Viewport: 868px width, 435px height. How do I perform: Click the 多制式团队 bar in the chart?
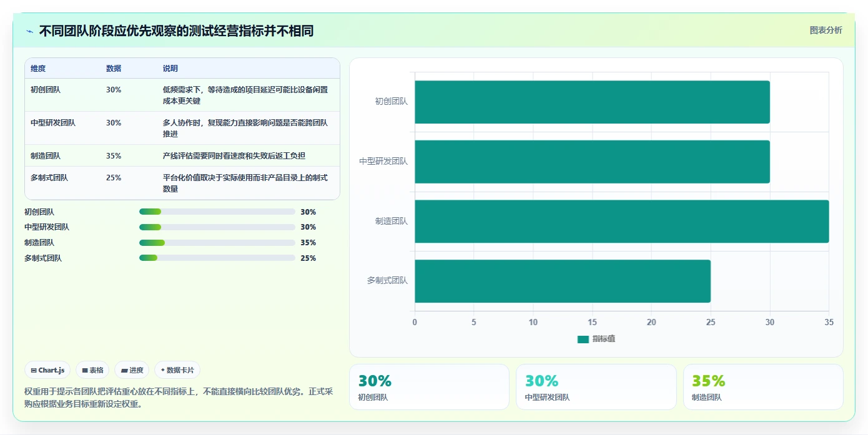point(563,281)
